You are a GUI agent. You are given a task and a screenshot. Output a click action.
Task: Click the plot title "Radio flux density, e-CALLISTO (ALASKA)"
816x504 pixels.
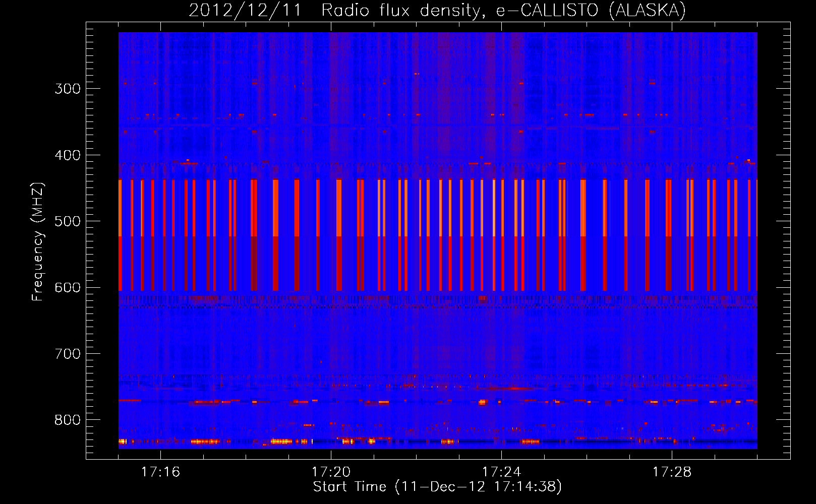pyautogui.click(x=503, y=11)
